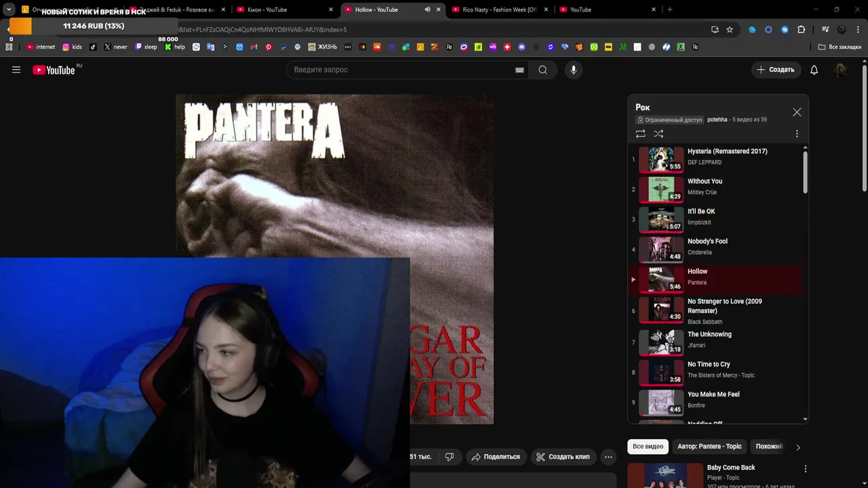Click the search magnifier button
This screenshot has height=488, width=868.
(x=542, y=70)
